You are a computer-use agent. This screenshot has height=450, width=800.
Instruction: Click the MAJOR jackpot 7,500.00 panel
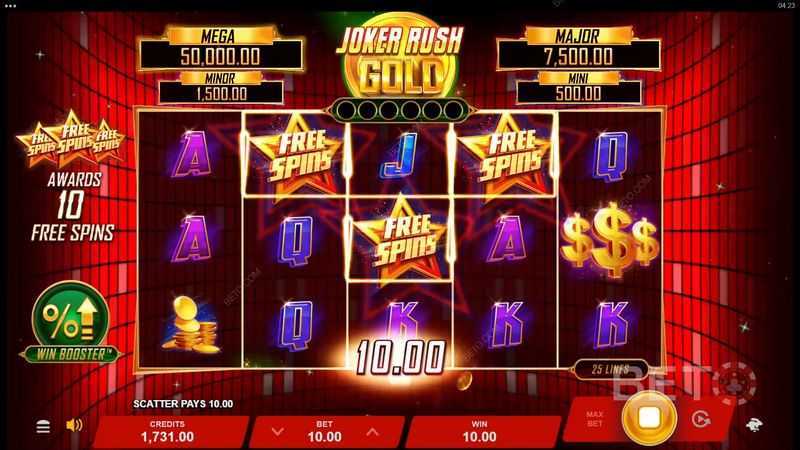578,48
